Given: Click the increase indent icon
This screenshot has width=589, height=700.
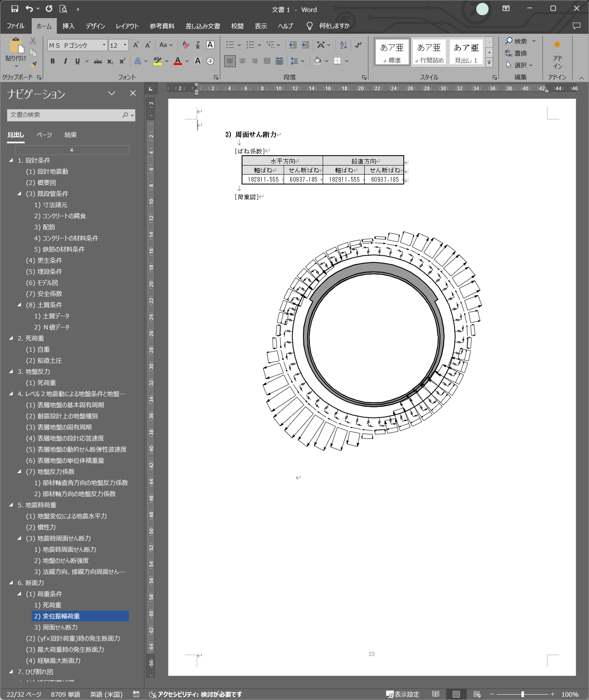Looking at the screenshot, I should coord(305,45).
